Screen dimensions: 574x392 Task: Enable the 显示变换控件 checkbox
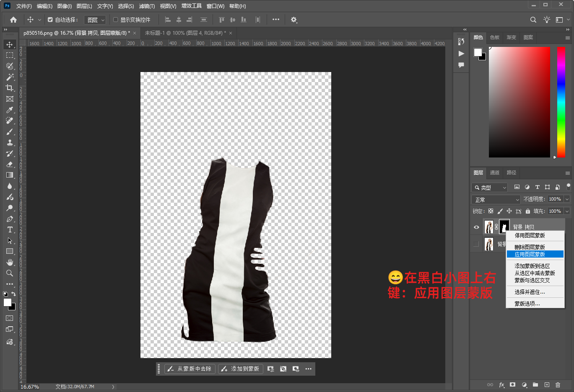[x=116, y=20]
